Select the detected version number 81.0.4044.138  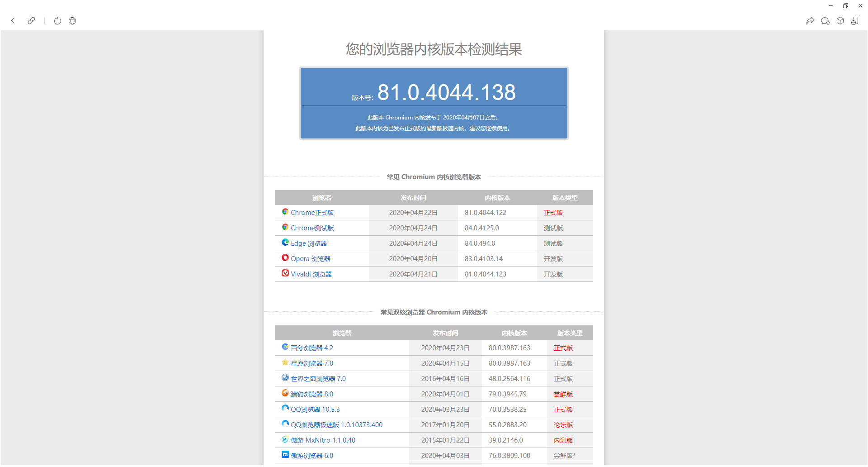[x=447, y=92]
